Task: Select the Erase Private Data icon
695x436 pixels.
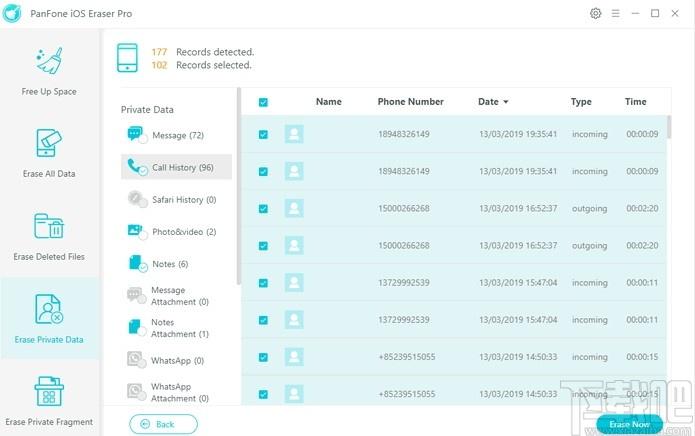Action: pyautogui.click(x=49, y=308)
